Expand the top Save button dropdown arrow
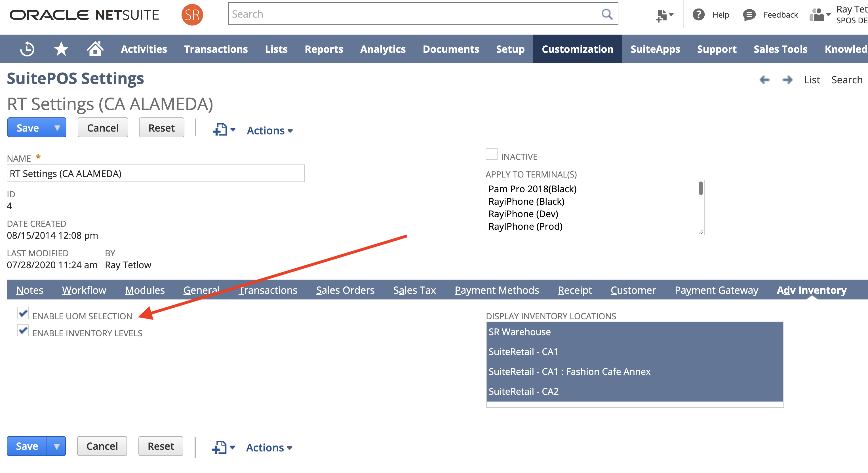The height and width of the screenshot is (473, 868). (x=57, y=128)
